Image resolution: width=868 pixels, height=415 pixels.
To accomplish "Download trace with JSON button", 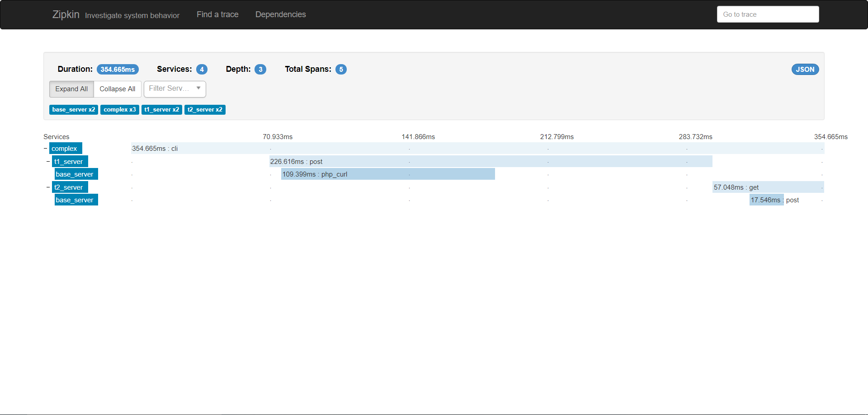I will (805, 70).
